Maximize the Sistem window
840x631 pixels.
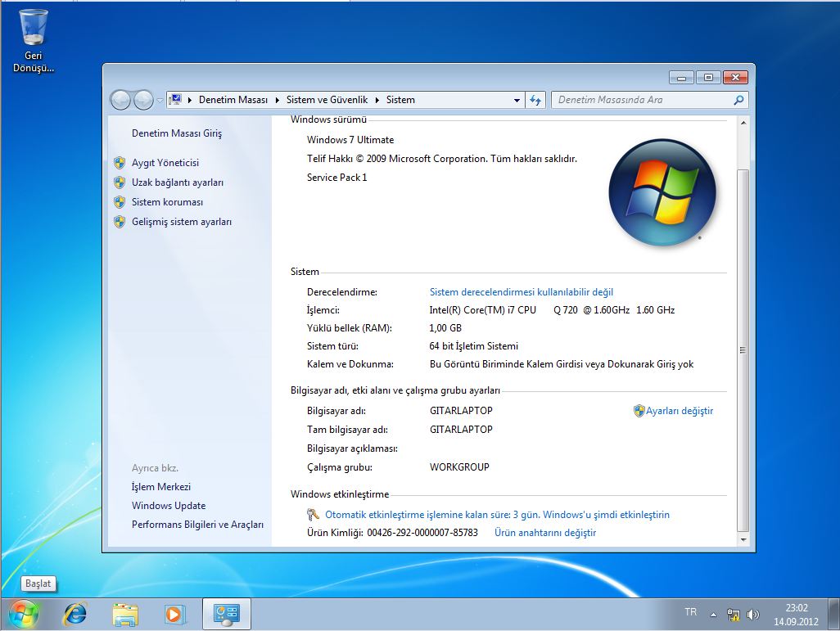(708, 78)
